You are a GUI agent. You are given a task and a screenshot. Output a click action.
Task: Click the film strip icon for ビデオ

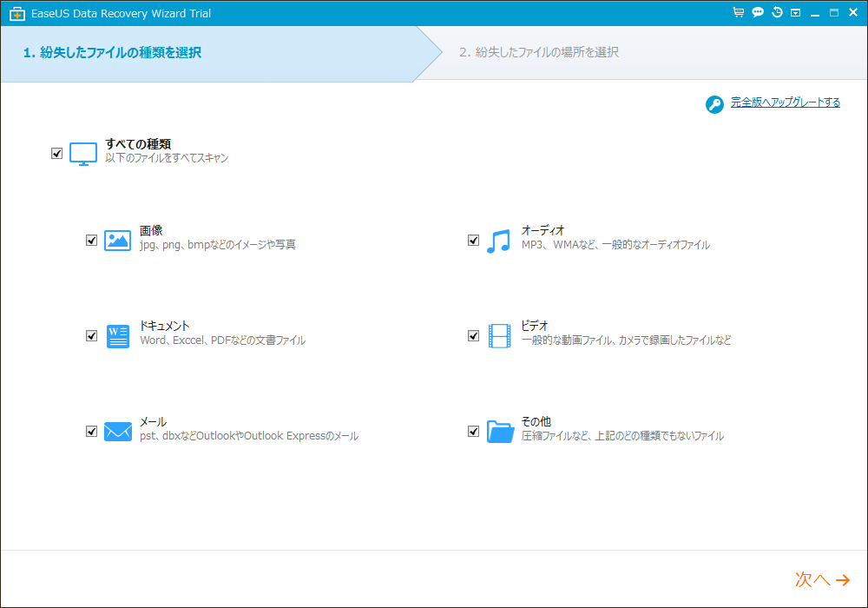(x=499, y=336)
